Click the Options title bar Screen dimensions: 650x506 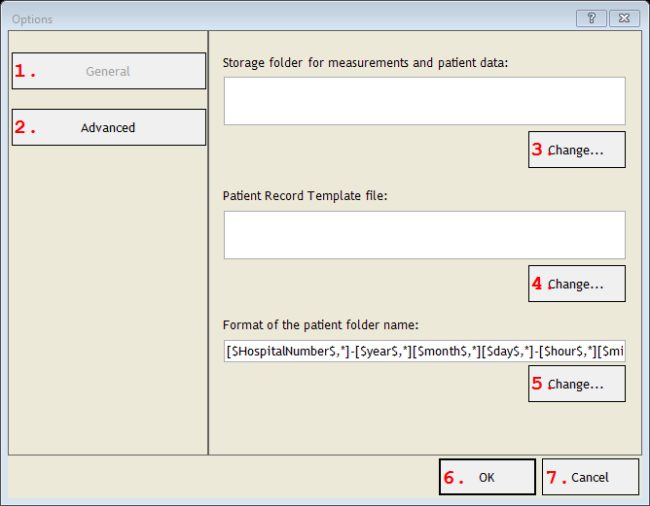click(x=300, y=18)
